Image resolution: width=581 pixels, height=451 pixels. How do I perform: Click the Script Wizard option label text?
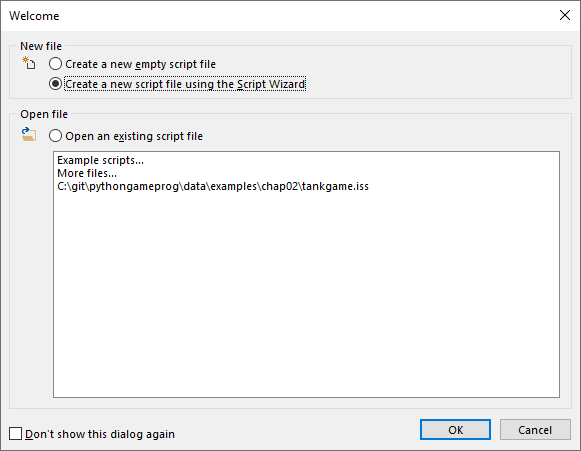pyautogui.click(x=185, y=84)
